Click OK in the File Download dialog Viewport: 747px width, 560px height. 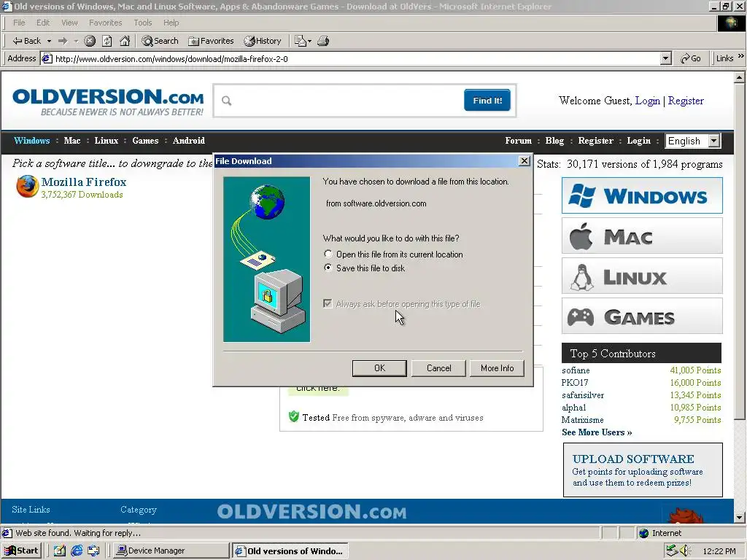(379, 368)
